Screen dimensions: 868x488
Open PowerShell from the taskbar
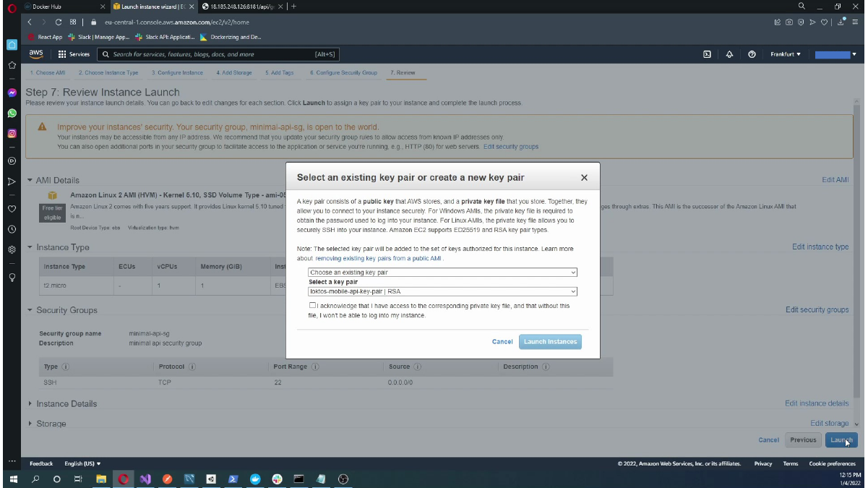pos(233,479)
